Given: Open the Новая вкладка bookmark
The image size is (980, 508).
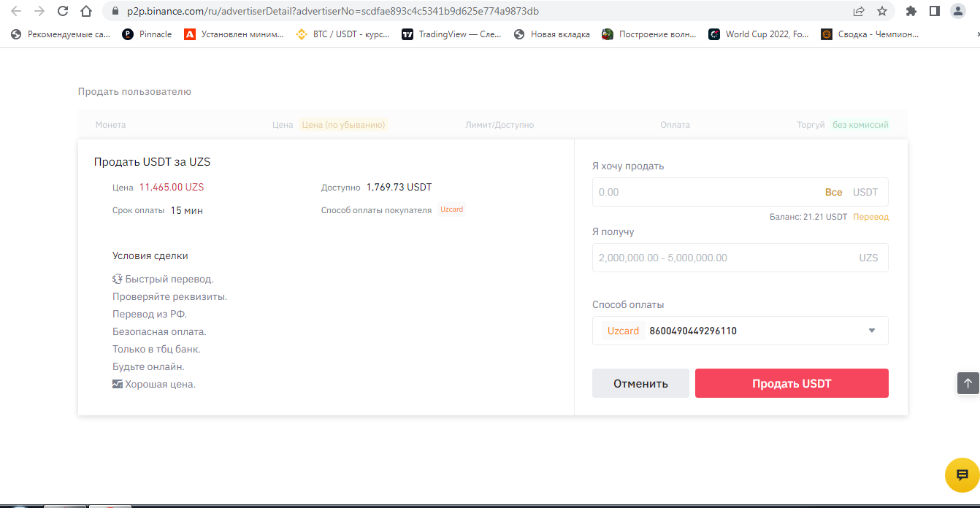Looking at the screenshot, I should click(x=552, y=34).
